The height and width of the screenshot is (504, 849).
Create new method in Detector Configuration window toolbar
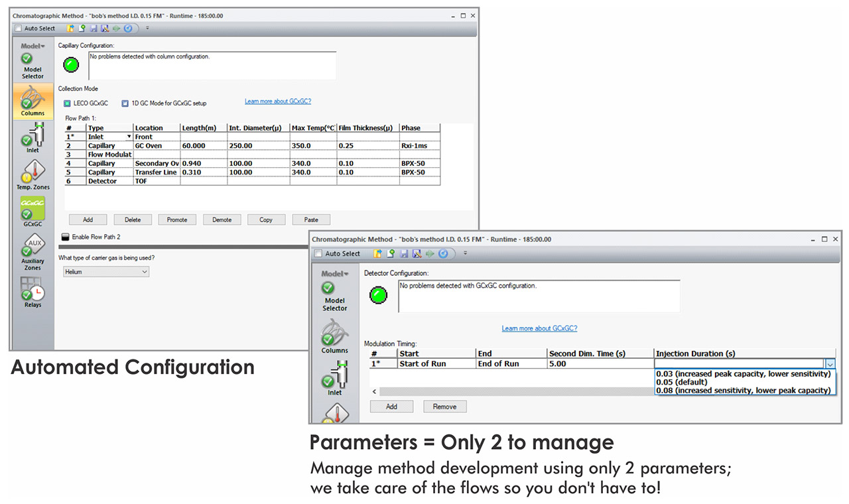[391, 253]
